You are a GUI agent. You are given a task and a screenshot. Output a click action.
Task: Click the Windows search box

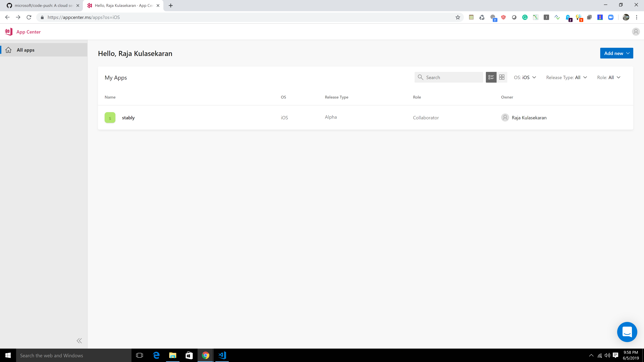pos(74,355)
